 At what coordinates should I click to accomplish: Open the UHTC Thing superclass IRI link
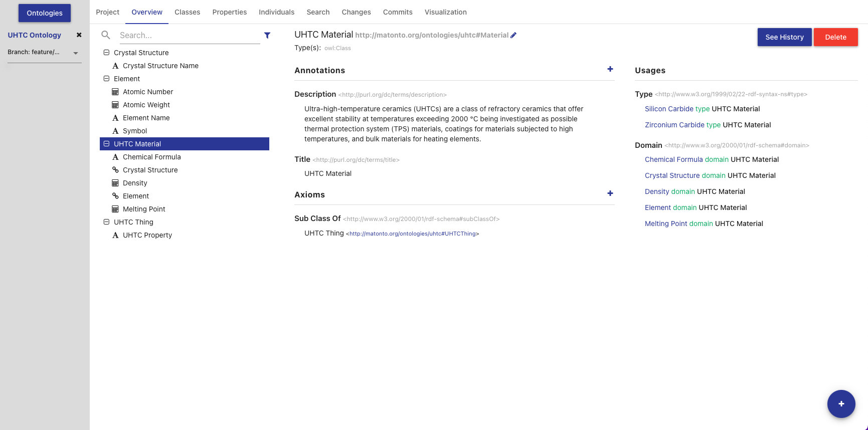point(413,234)
